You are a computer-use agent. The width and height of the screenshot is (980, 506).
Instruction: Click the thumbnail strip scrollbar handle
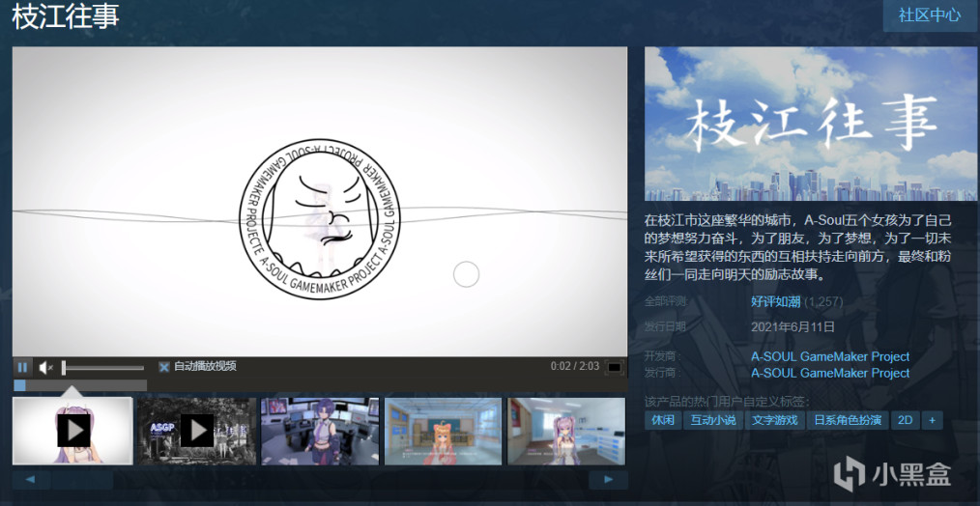click(x=82, y=480)
